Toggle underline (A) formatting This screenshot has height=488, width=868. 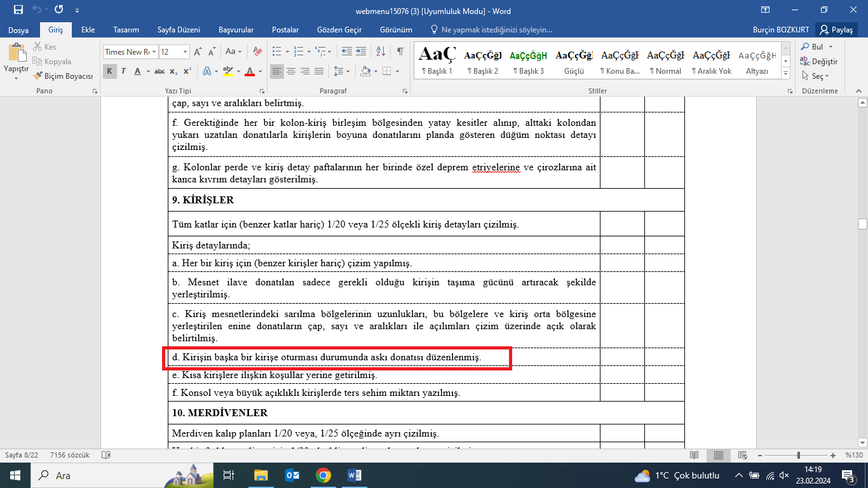coord(137,71)
